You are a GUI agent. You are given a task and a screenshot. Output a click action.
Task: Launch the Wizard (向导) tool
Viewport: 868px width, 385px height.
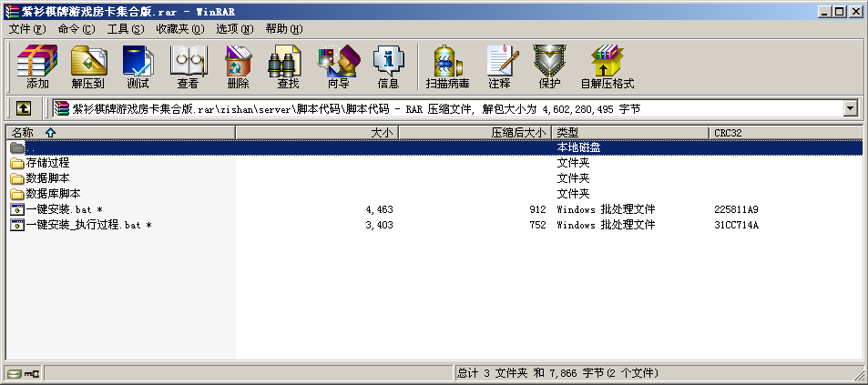(x=338, y=66)
